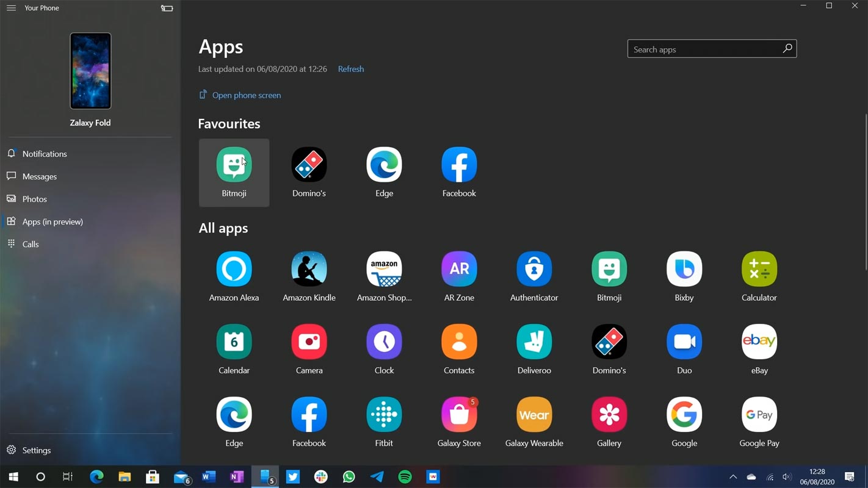Open the Clock app
This screenshot has height=488, width=868.
pyautogui.click(x=384, y=349)
